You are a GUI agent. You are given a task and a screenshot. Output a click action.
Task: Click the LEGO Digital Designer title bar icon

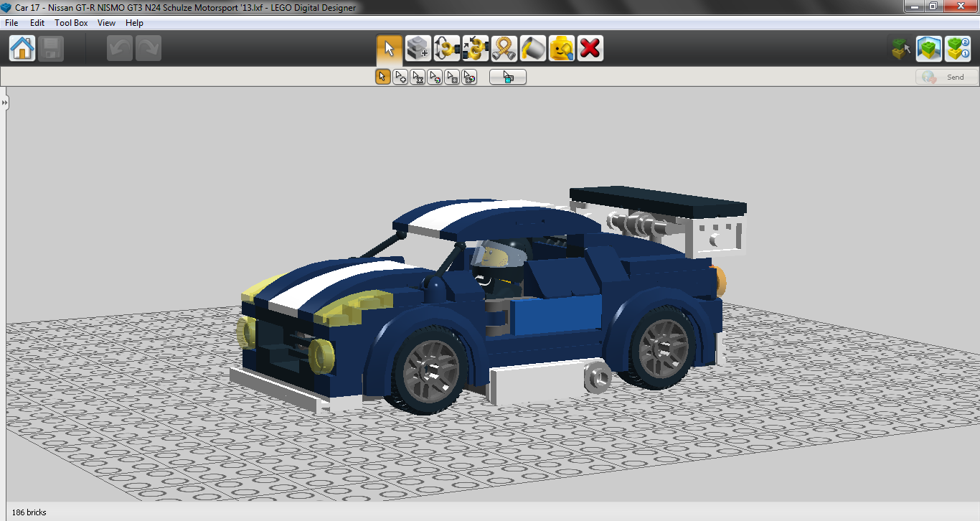[x=6, y=7]
